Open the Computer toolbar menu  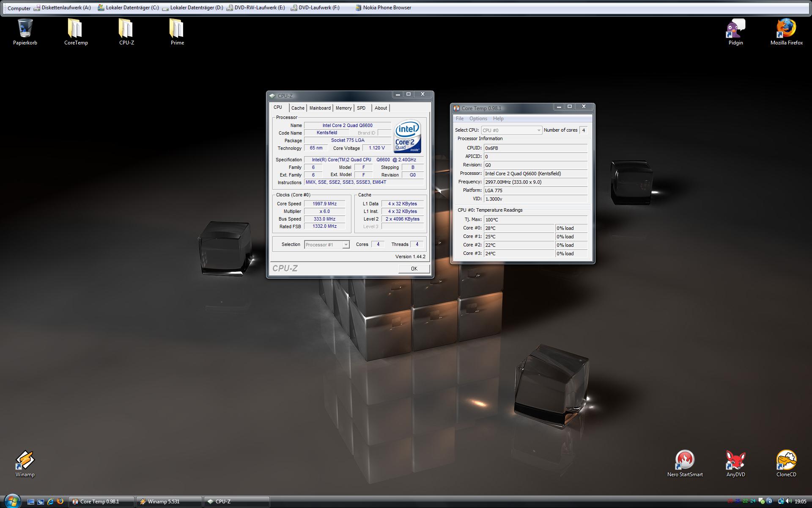click(19, 8)
